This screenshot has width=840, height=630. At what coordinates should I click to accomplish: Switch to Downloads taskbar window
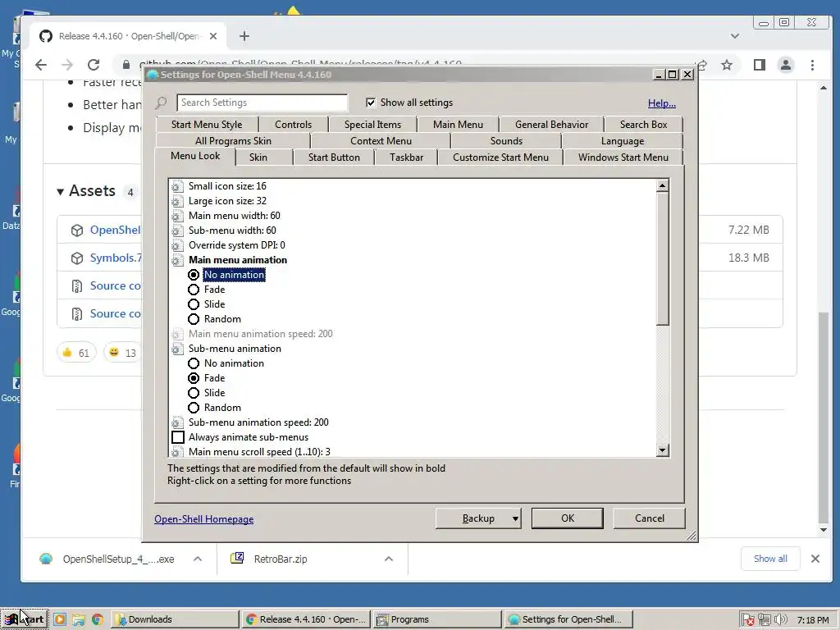(176, 619)
